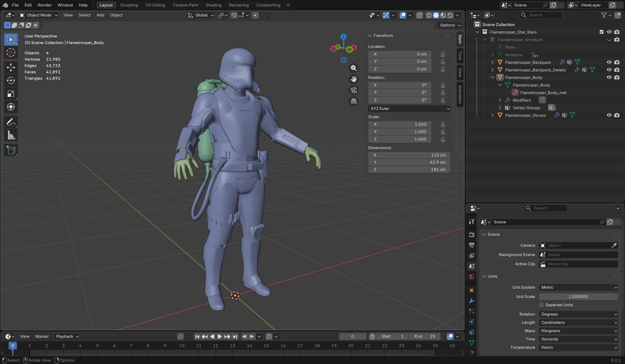Toggle the Snap magnet icon in the header
Viewport: 625px width, 364px height.
pyautogui.click(x=234, y=15)
